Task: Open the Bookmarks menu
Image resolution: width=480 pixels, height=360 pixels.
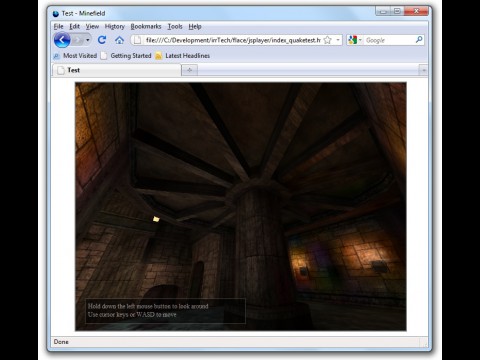Action: (x=146, y=26)
